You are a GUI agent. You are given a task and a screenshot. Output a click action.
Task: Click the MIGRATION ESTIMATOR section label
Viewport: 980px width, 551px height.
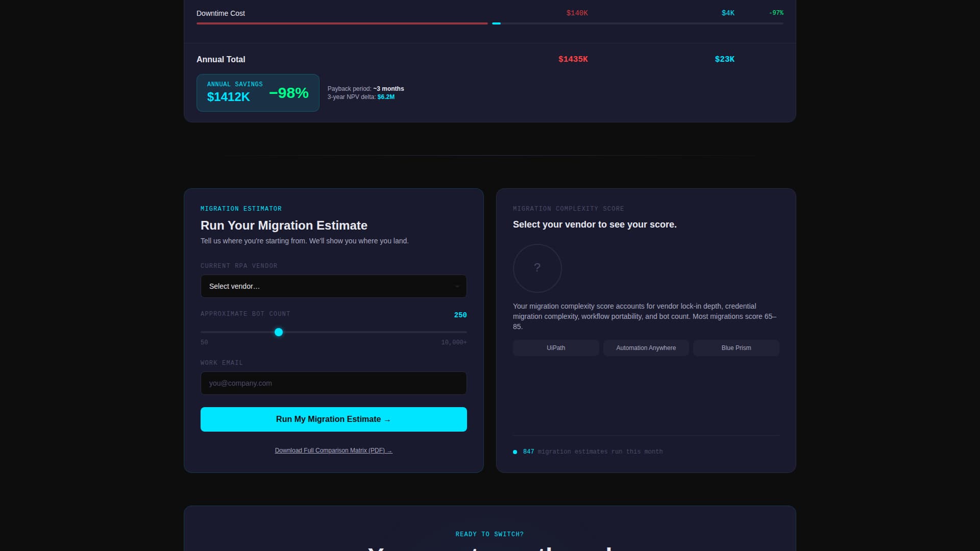(241, 208)
